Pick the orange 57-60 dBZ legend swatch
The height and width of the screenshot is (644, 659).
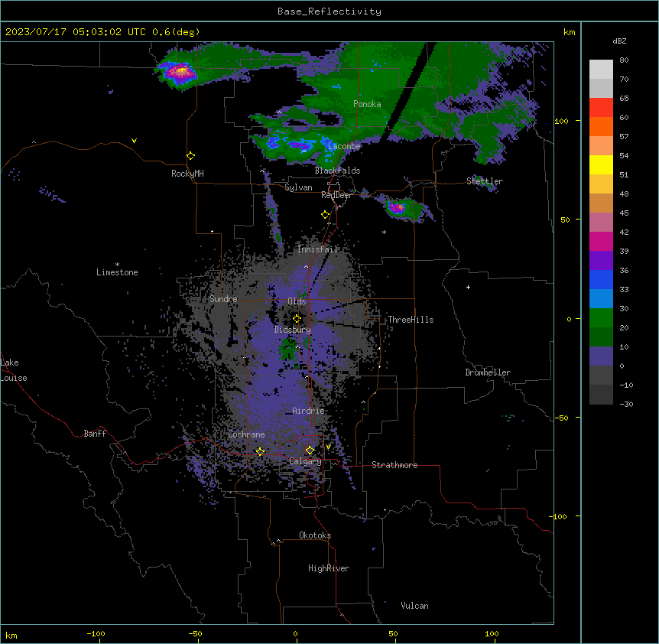[601, 127]
